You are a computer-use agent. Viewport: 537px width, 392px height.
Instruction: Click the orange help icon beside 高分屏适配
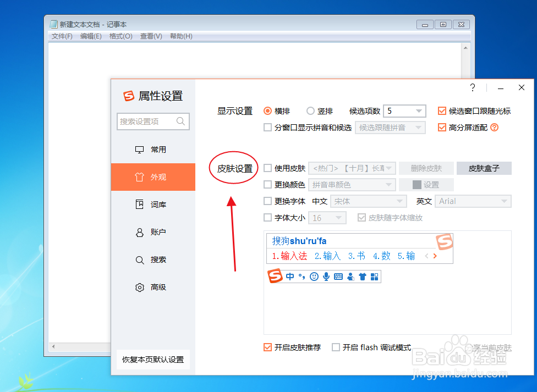tap(494, 128)
